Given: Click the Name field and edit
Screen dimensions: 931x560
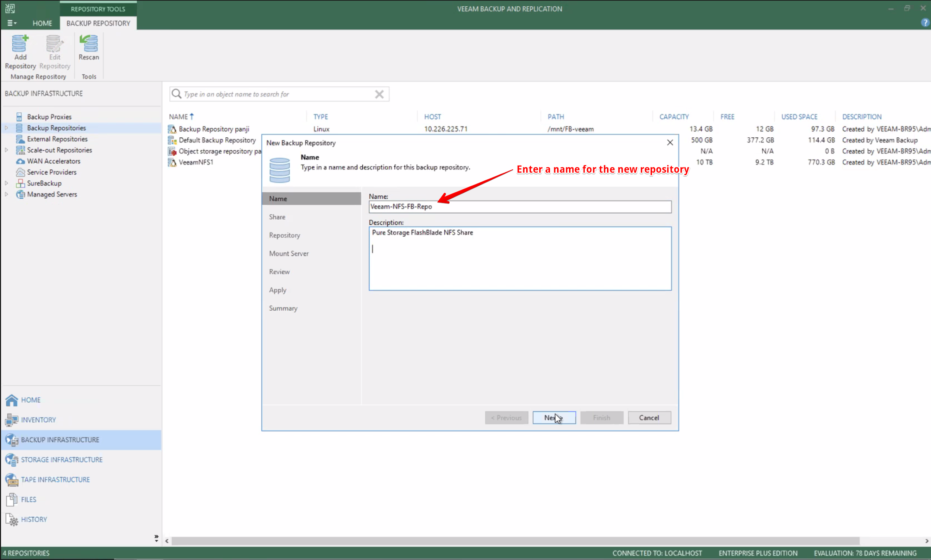Looking at the screenshot, I should 519,206.
